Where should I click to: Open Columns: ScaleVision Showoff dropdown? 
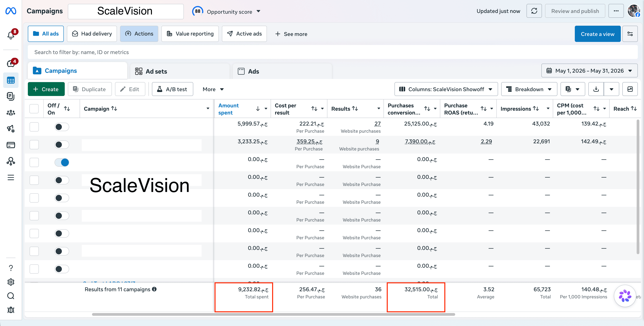pos(446,89)
